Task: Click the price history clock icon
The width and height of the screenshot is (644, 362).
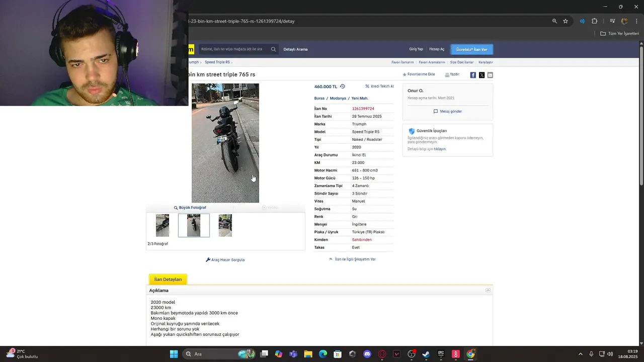Action: tap(343, 86)
